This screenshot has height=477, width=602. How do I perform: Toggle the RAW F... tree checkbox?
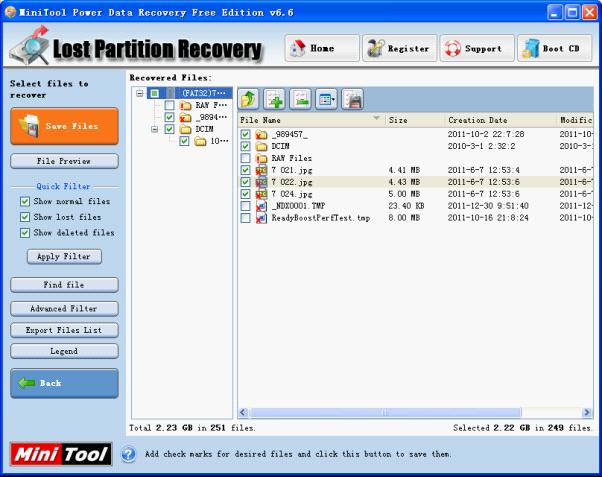169,105
